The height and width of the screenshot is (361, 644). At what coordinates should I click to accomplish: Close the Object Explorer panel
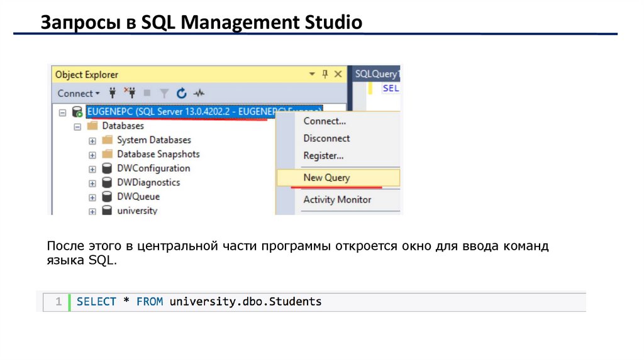pyautogui.click(x=338, y=74)
